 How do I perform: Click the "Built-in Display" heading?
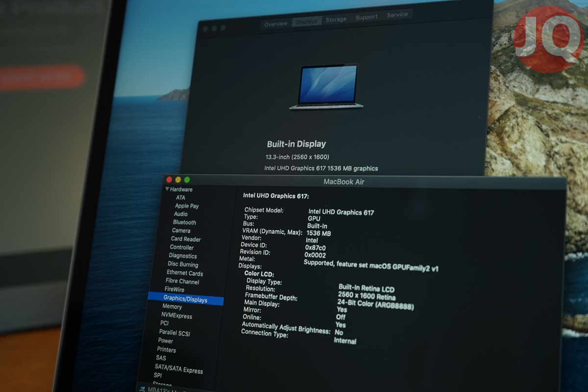[x=296, y=144]
